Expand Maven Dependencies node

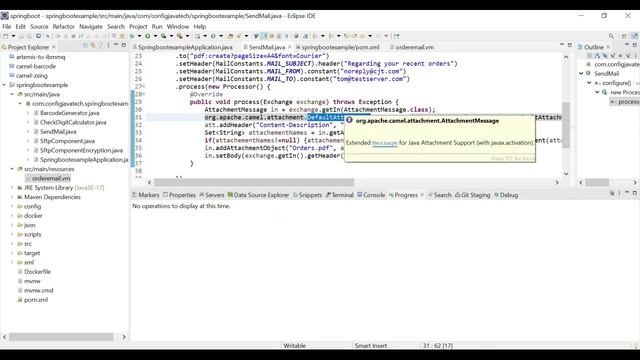12,197
